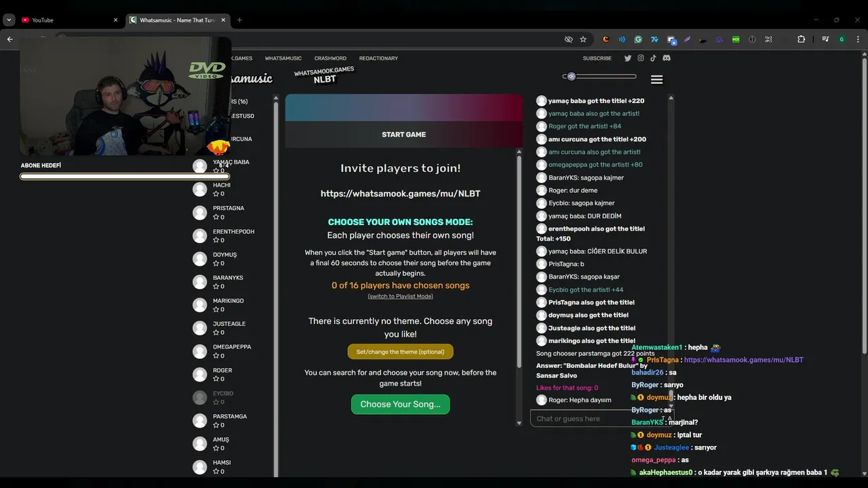Click the switch to Playlist Mode link

400,296
